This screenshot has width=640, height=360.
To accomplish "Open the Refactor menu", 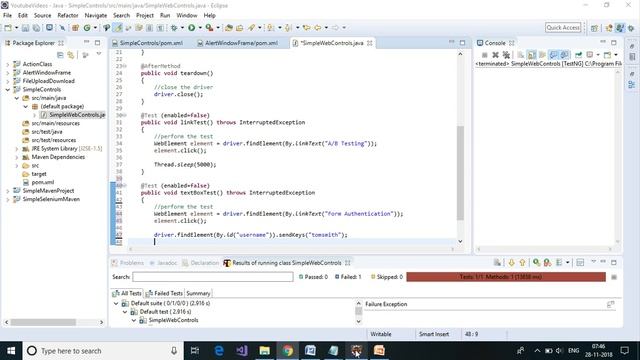I will point(68,15).
